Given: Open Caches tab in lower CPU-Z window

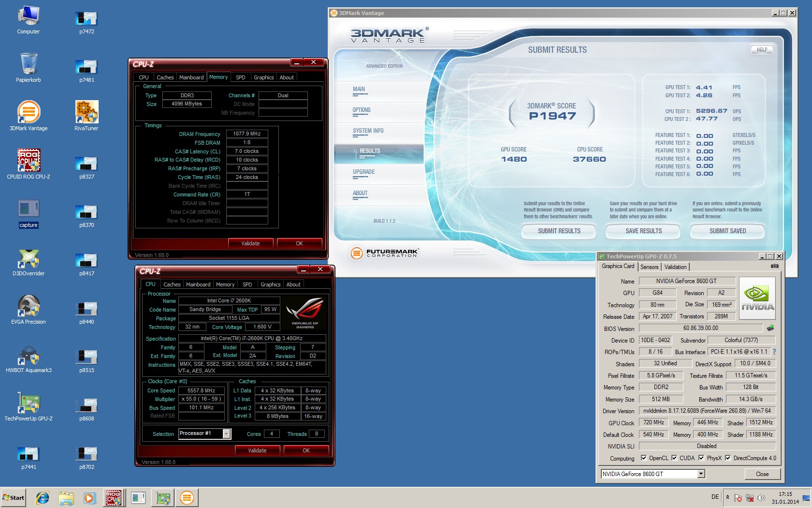Looking at the screenshot, I should [172, 284].
